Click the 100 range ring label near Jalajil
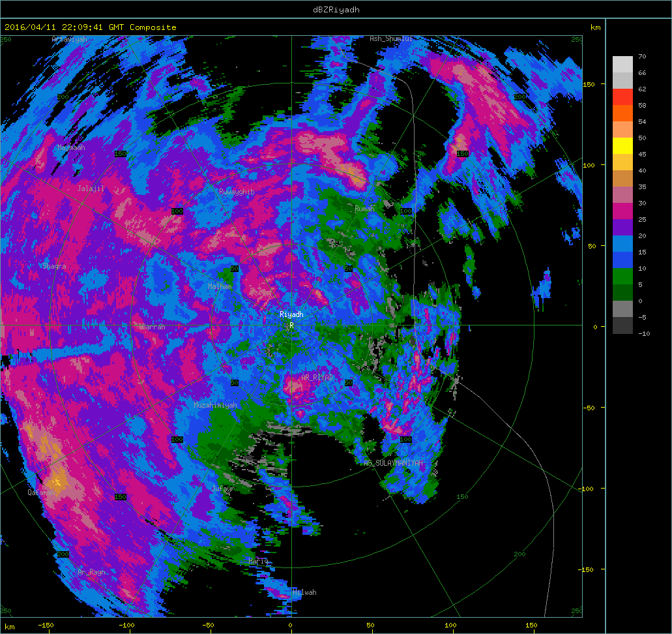 click(177, 211)
